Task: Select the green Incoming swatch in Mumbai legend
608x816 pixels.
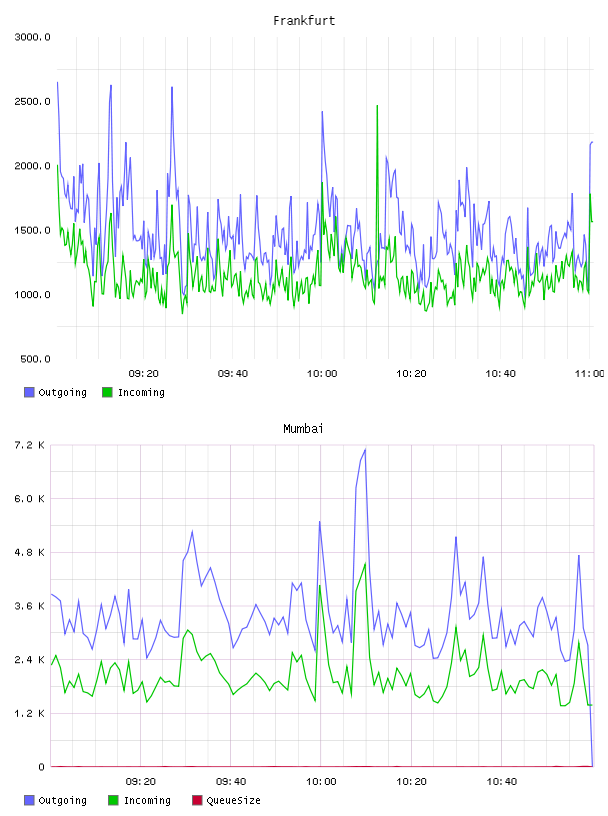Action: (x=113, y=800)
